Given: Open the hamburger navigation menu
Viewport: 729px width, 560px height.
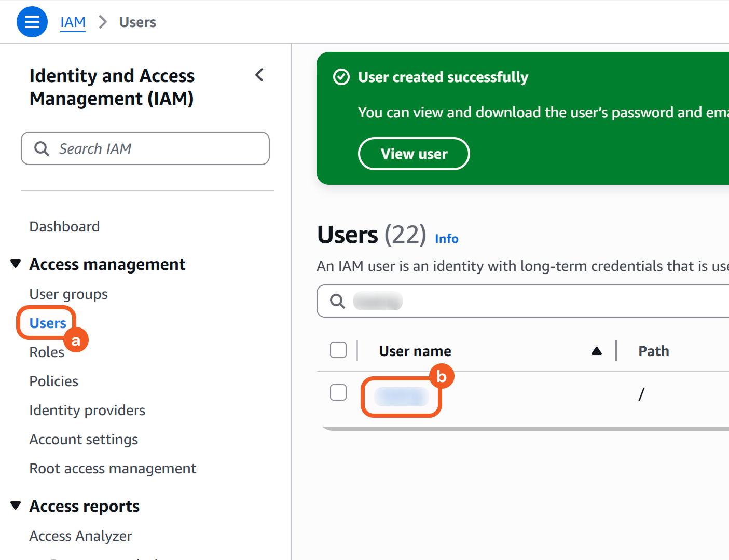Looking at the screenshot, I should 32,22.
